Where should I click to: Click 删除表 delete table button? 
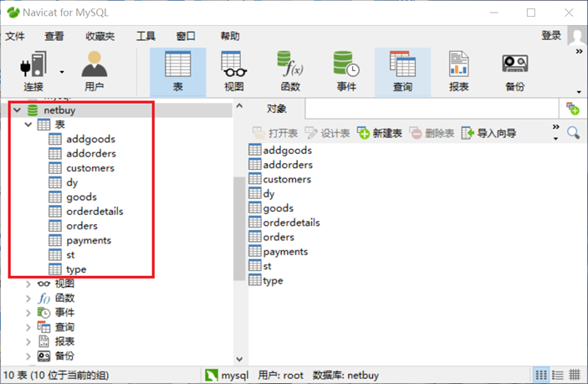click(432, 133)
